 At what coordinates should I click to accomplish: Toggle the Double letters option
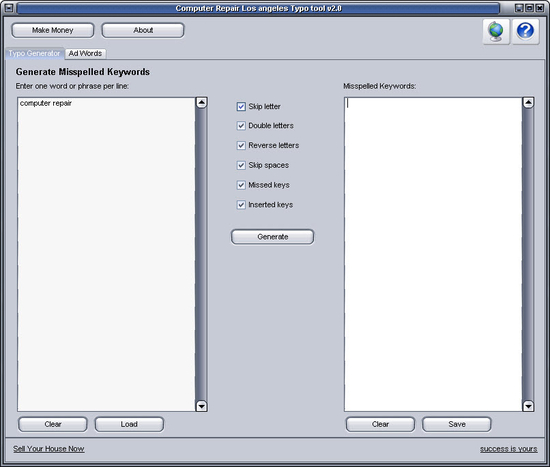point(241,126)
